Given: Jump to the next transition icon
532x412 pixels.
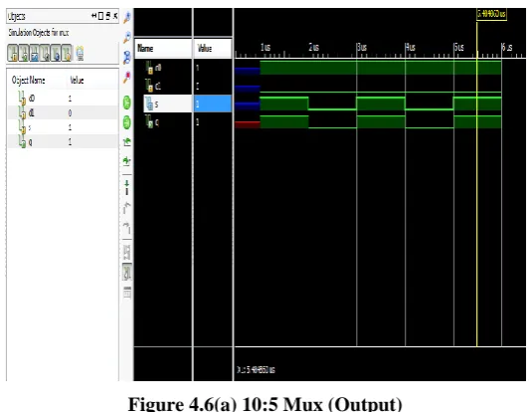Looking at the screenshot, I should point(127,160).
